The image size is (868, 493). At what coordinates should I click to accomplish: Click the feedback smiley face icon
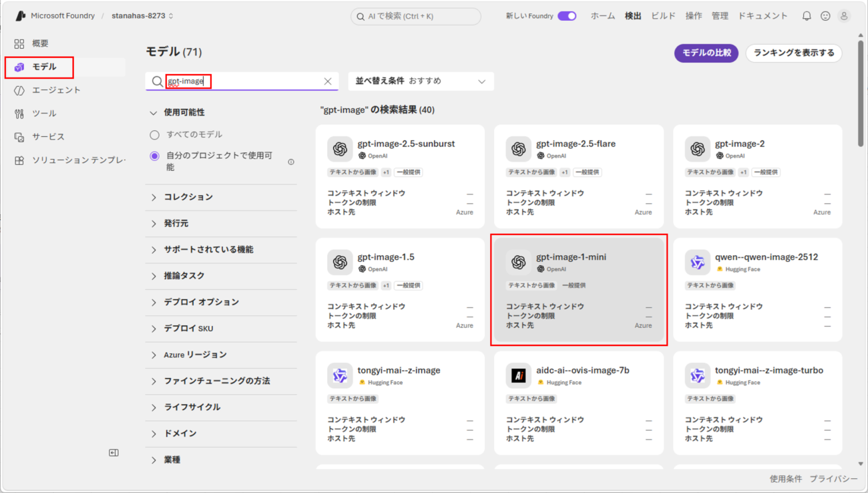[825, 16]
